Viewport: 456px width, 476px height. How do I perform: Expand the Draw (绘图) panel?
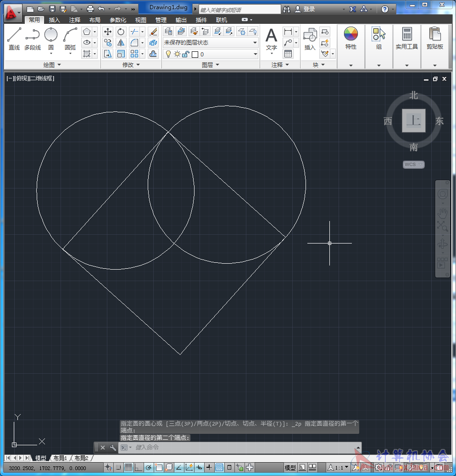(x=52, y=65)
